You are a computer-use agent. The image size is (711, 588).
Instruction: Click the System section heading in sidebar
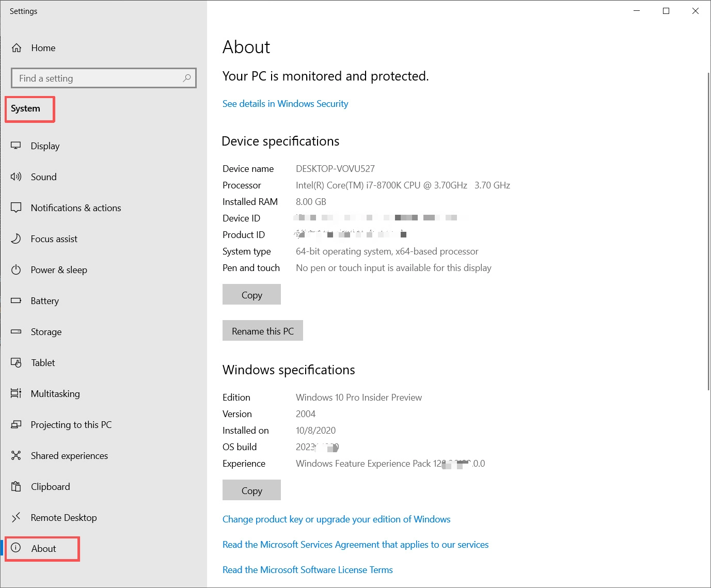pyautogui.click(x=25, y=108)
